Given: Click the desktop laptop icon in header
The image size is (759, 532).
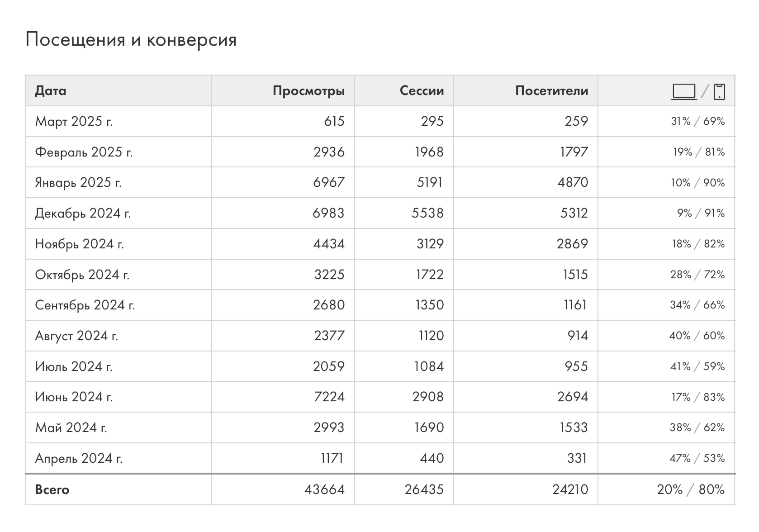Looking at the screenshot, I should (683, 91).
